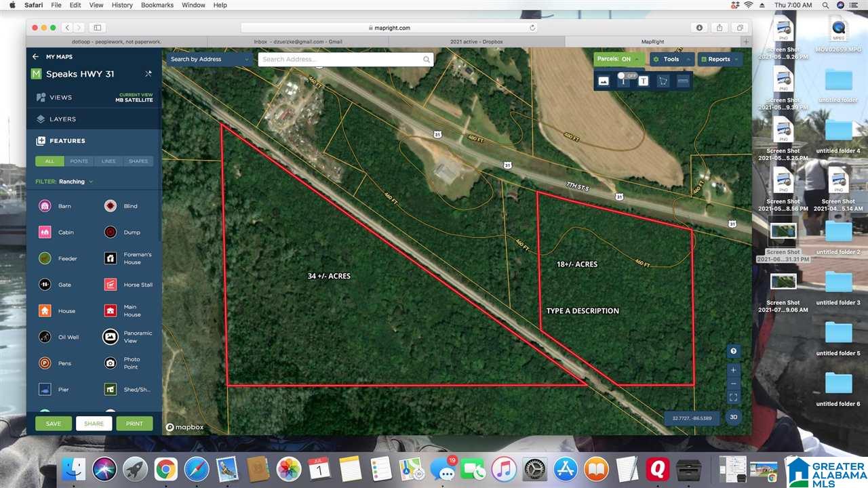
Task: Select the Dump feature icon
Action: point(110,232)
